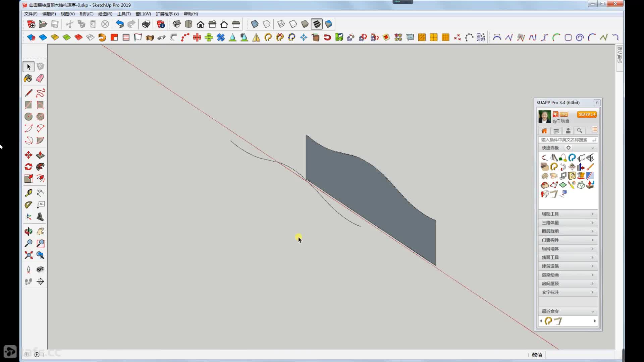Image resolution: width=644 pixels, height=362 pixels.
Task: Enable Wireframe face style
Action: point(281,24)
